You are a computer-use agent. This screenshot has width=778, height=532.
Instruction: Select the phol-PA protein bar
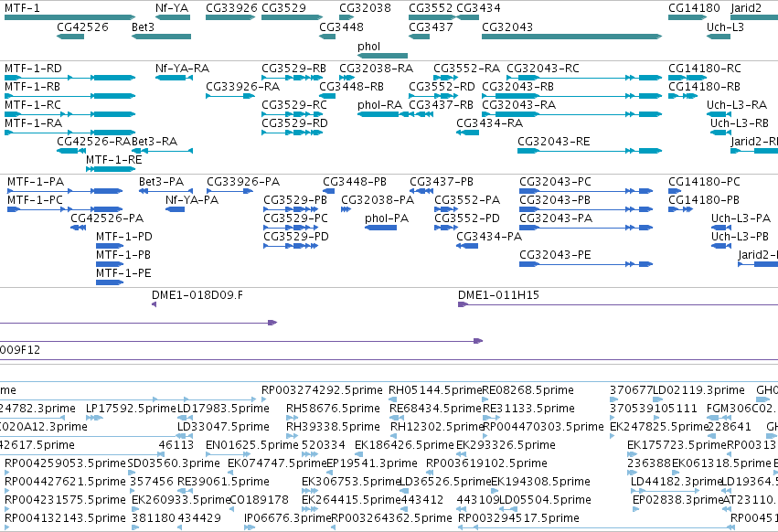pos(380,228)
